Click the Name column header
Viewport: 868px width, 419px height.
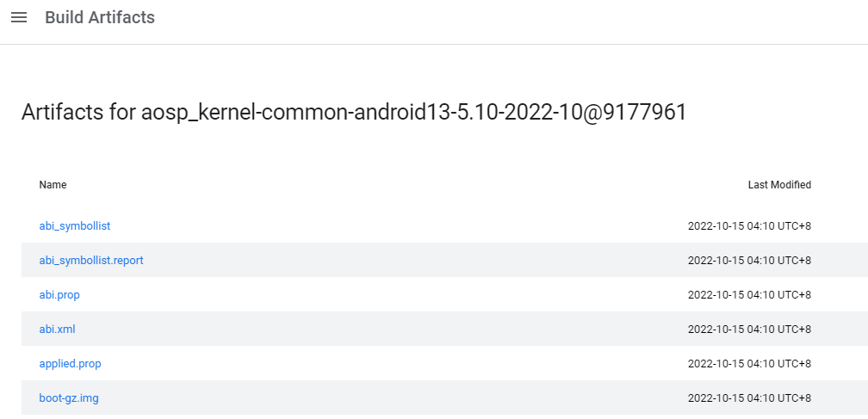53,185
